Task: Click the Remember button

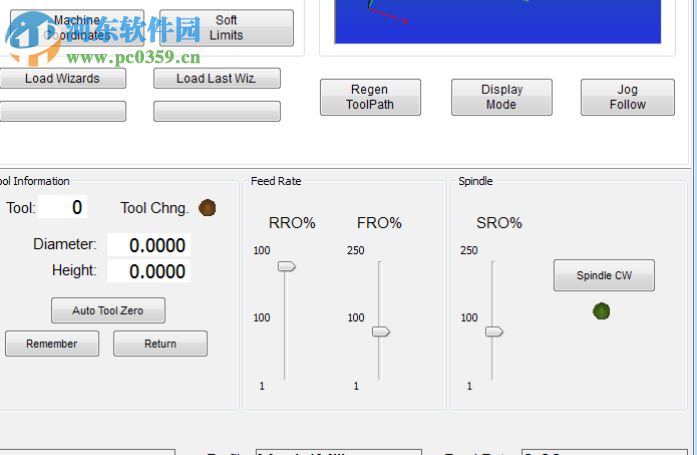Action: coord(52,343)
